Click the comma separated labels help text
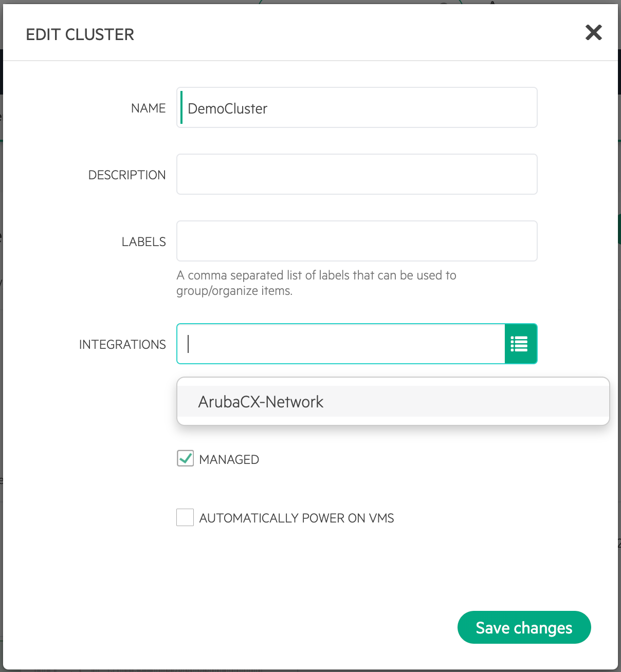 pyautogui.click(x=316, y=283)
